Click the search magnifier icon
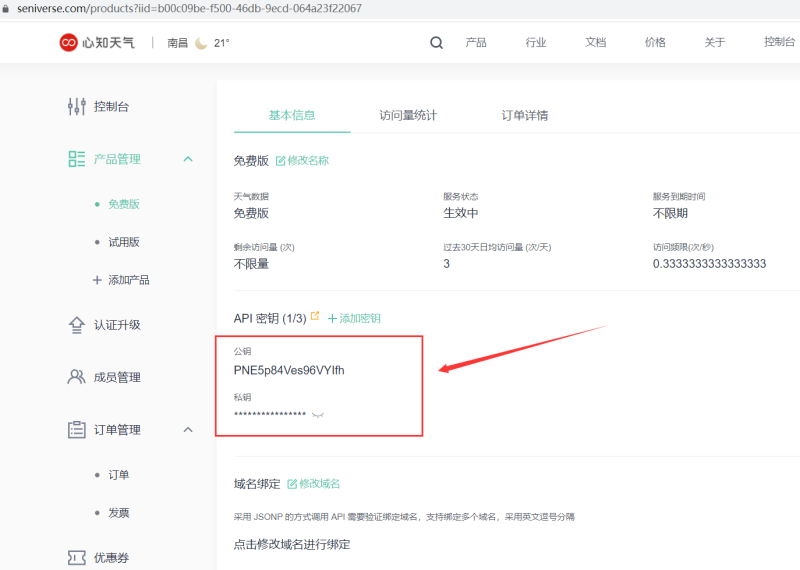The height and width of the screenshot is (570, 800). click(436, 43)
